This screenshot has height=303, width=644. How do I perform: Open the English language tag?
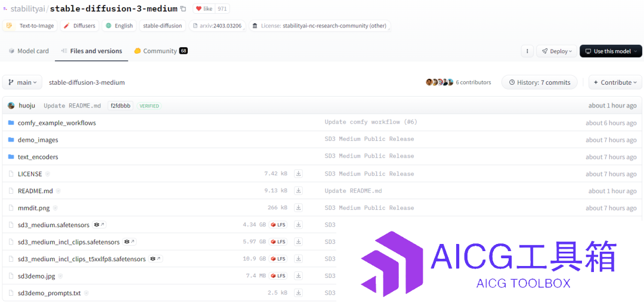click(119, 26)
